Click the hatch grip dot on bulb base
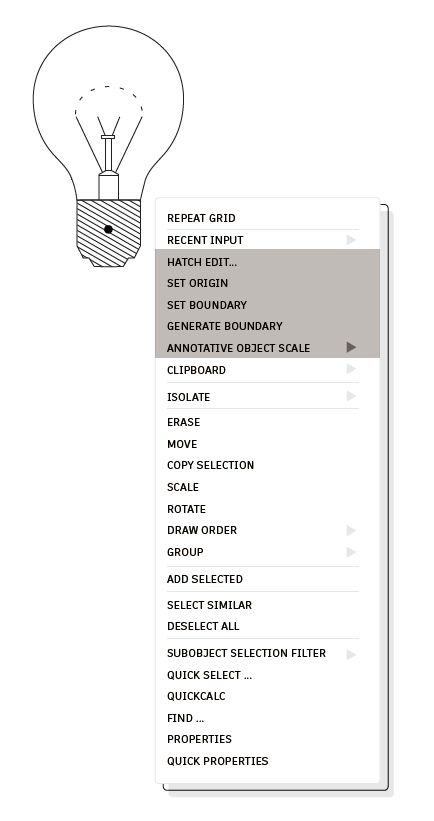 (108, 229)
